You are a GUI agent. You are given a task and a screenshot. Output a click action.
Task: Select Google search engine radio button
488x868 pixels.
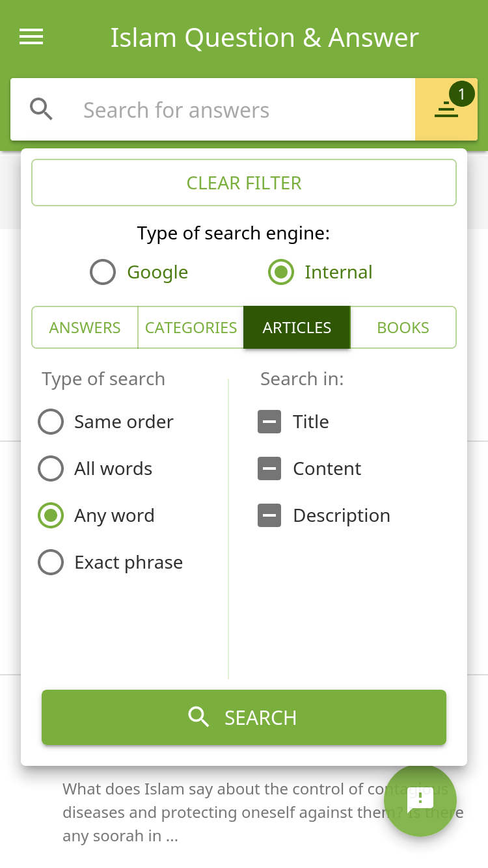103,272
